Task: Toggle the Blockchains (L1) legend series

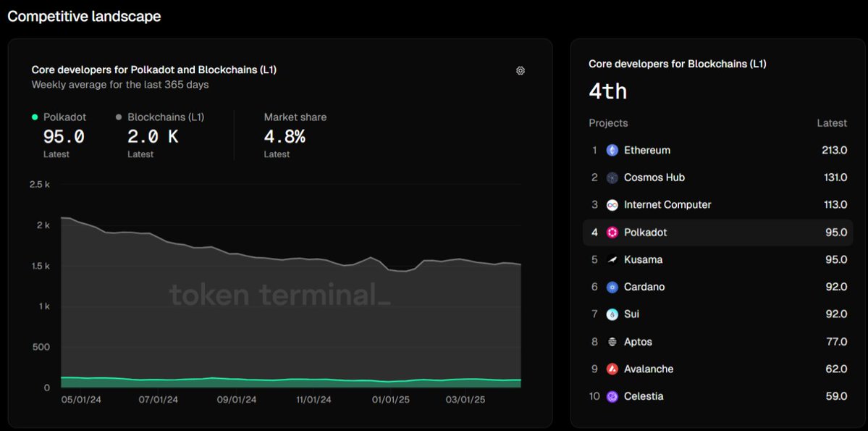Action: tap(160, 117)
